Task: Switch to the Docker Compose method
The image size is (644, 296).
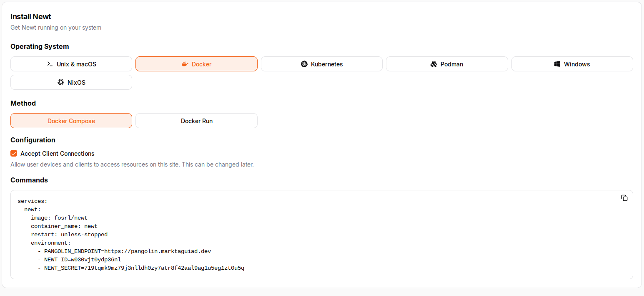Action: click(71, 121)
